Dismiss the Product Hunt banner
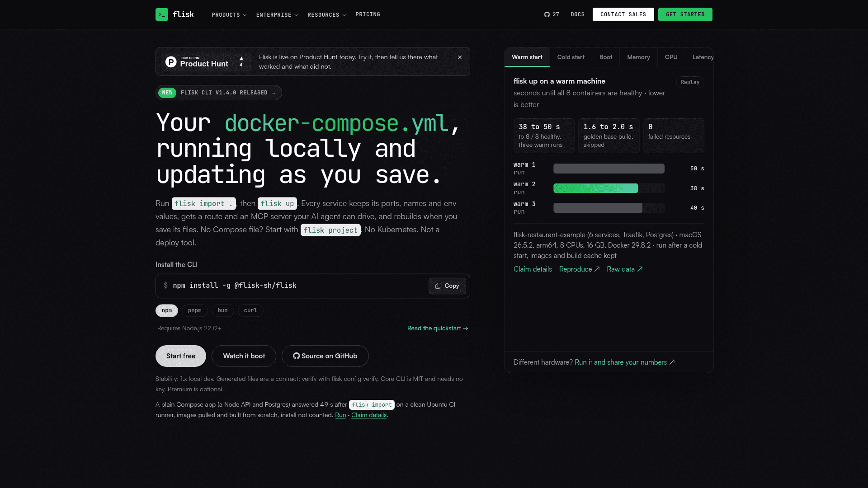Screen dimensions: 868x488 (460, 57)
